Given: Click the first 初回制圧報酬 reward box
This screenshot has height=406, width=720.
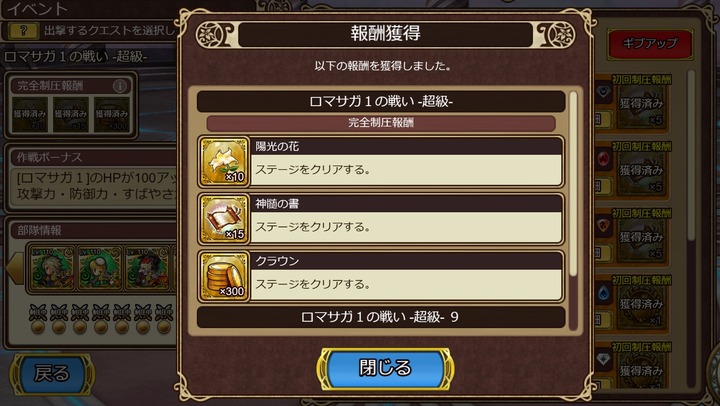Looking at the screenshot, I should [x=641, y=103].
